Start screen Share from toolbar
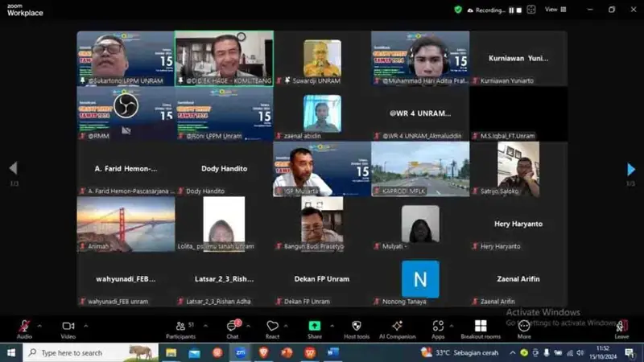The width and height of the screenshot is (644, 362). (x=314, y=328)
